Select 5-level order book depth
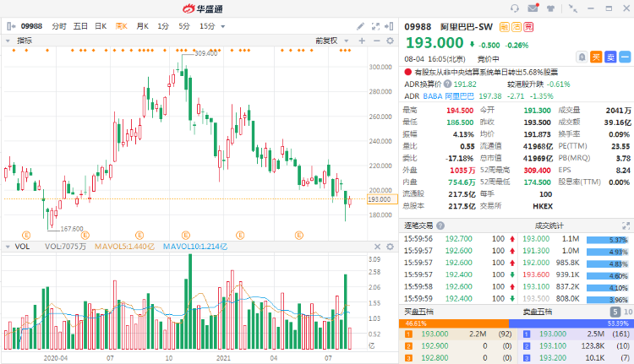This screenshot has height=364, width=634. click(615, 312)
